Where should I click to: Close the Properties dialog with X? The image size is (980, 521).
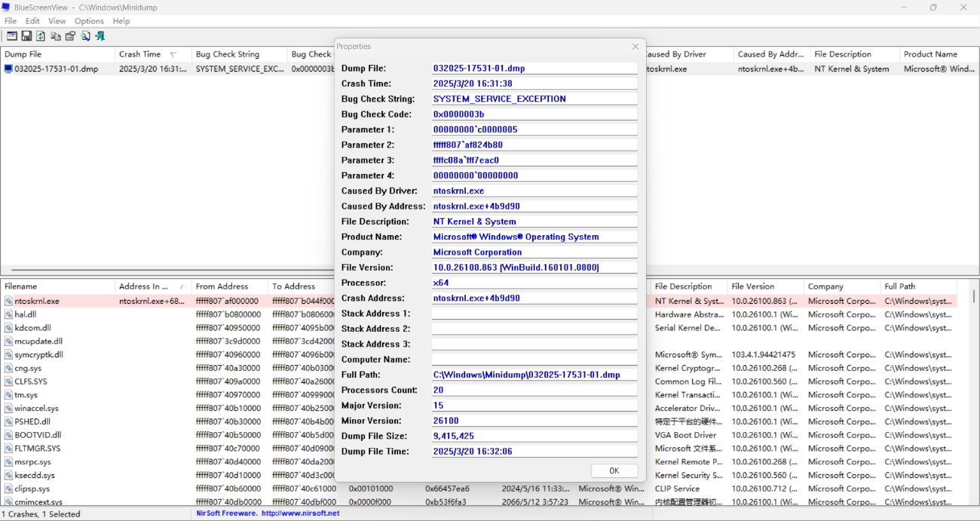[x=635, y=47]
